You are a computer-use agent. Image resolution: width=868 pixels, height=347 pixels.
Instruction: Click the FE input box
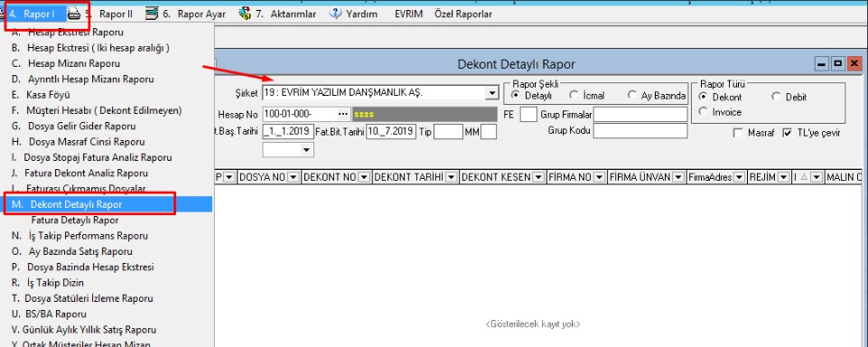coord(528,115)
